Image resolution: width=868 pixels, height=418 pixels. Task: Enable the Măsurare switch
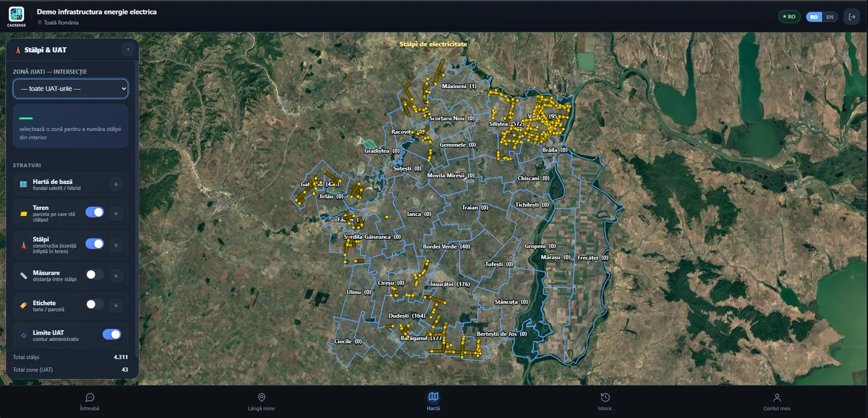tap(95, 274)
